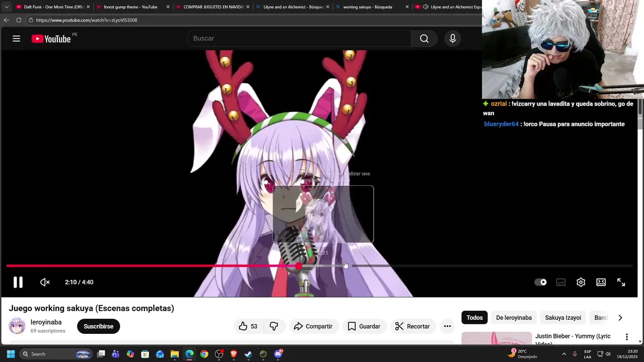The height and width of the screenshot is (362, 644).
Task: Open Brave browser from the taskbar
Action: click(233, 354)
